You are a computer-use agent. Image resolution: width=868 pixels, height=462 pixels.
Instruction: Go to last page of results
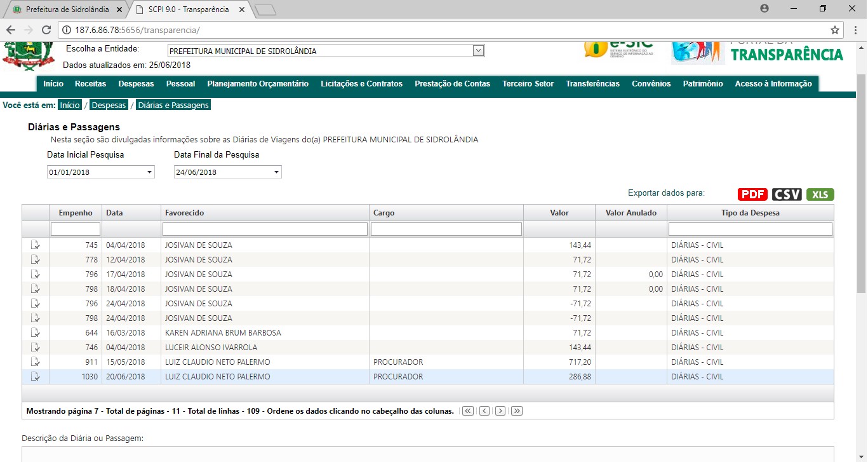(517, 411)
